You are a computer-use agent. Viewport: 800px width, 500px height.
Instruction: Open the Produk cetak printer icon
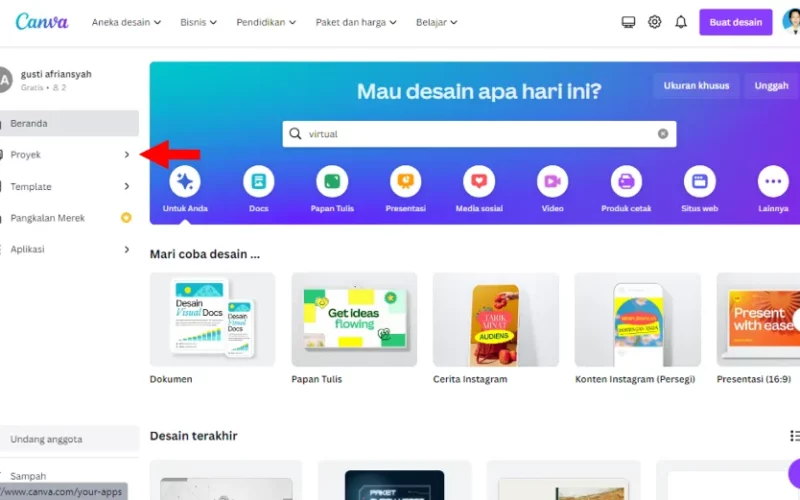click(626, 181)
